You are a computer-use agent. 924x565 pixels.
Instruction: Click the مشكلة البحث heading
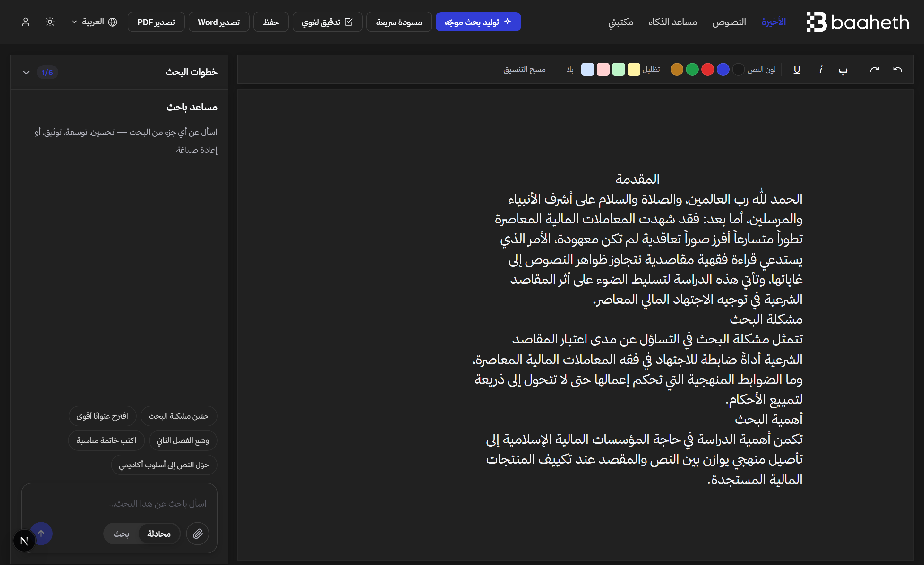point(766,319)
